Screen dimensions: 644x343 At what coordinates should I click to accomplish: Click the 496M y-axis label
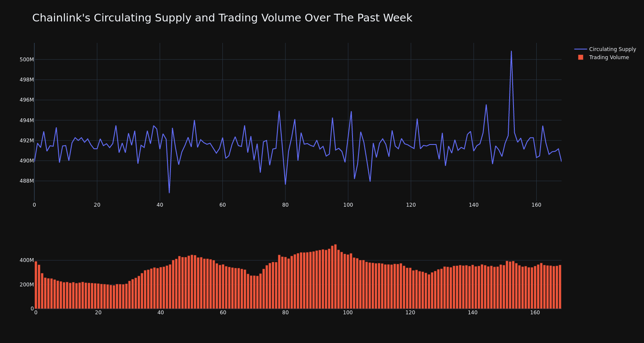[27, 100]
